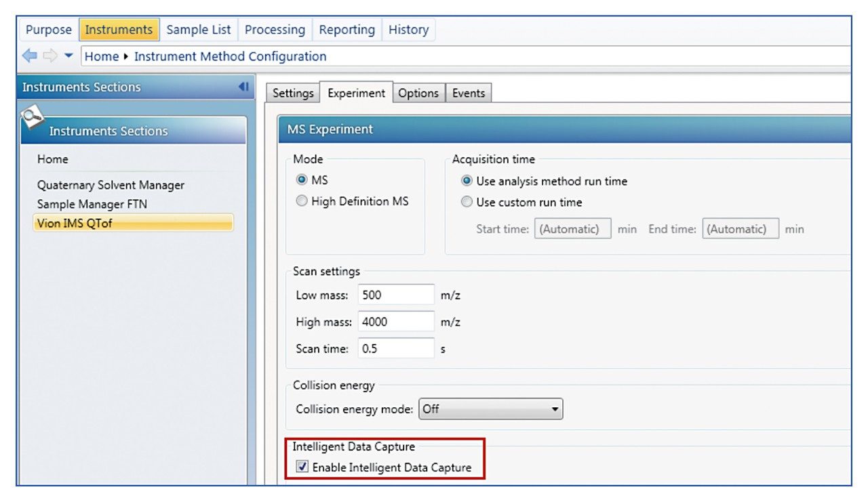Open the Events tab

469,93
